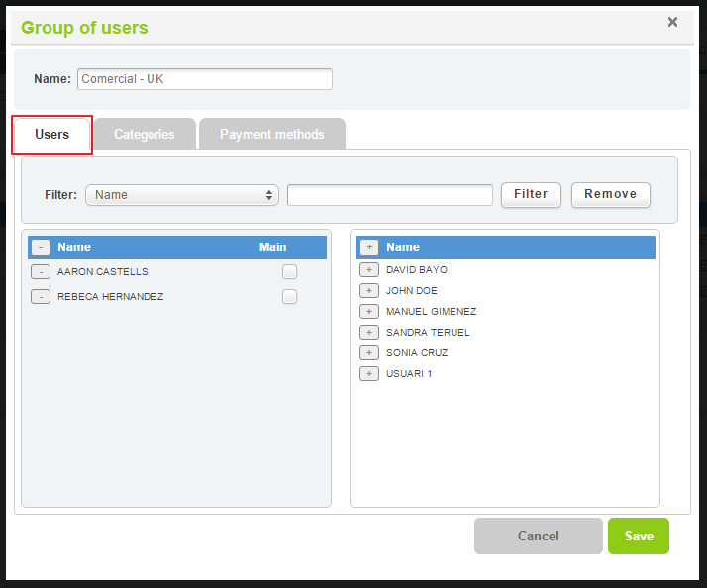The width and height of the screenshot is (707, 588).
Task: Click Name header of assigned users list
Action: (x=74, y=247)
